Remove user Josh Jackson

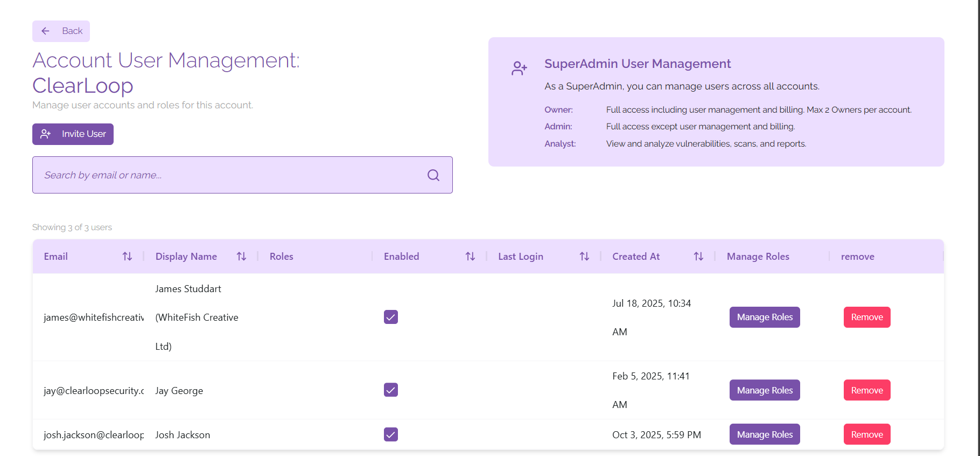click(x=867, y=434)
